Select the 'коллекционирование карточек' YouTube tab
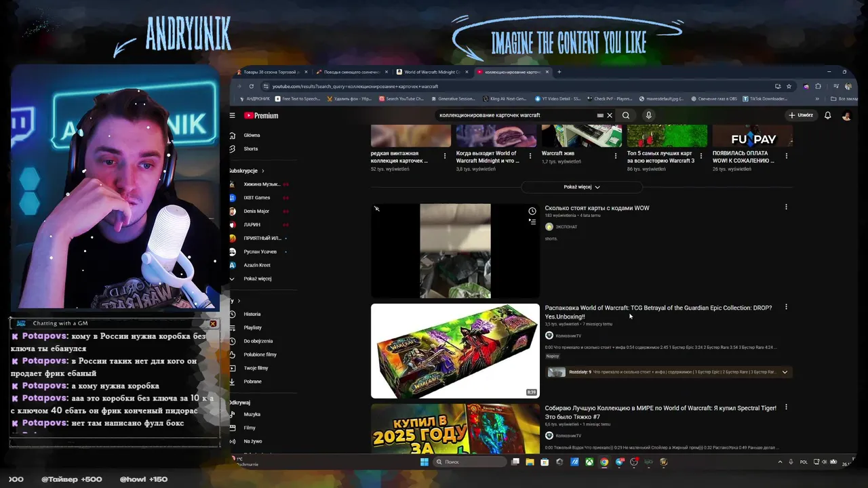The height and width of the screenshot is (488, 868). click(x=513, y=72)
